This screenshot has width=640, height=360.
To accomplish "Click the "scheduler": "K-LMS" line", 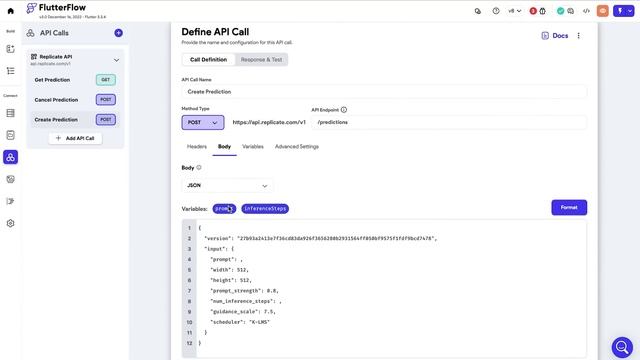I will pos(240,322).
